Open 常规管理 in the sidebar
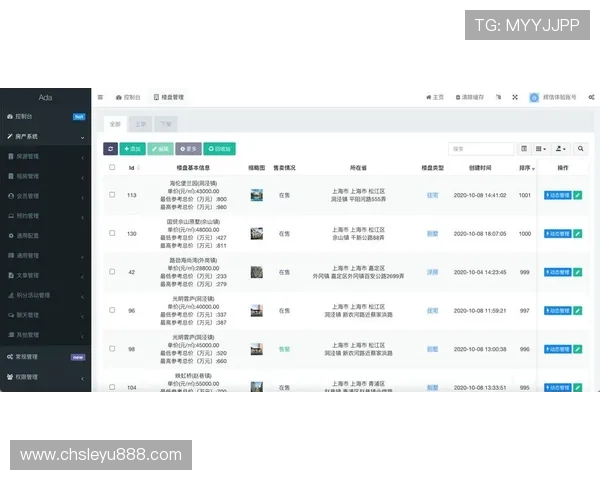Screen dimensions: 600x480 coord(46,357)
